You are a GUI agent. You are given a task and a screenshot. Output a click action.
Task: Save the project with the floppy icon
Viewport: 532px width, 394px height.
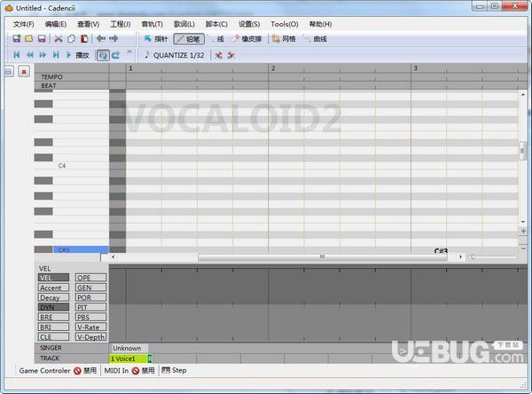42,39
